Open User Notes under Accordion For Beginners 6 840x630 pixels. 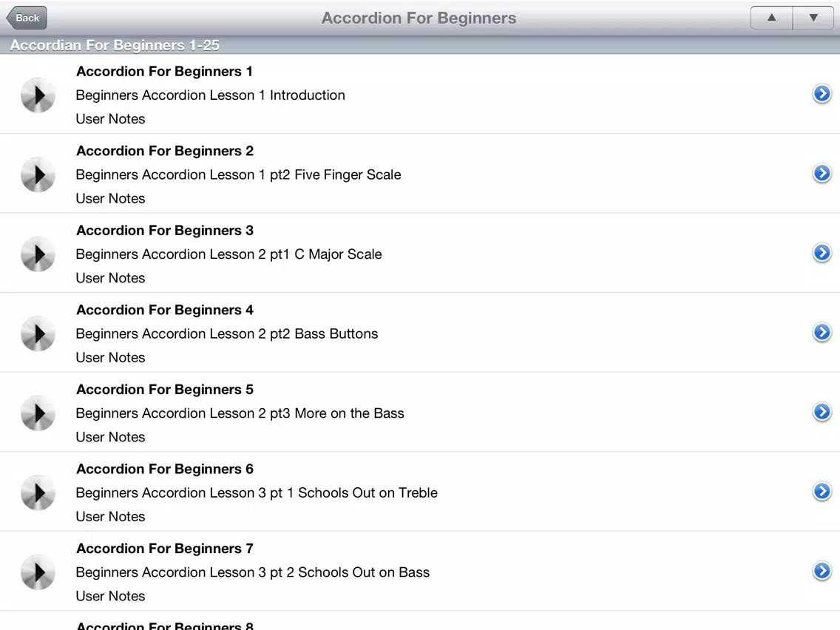point(110,517)
